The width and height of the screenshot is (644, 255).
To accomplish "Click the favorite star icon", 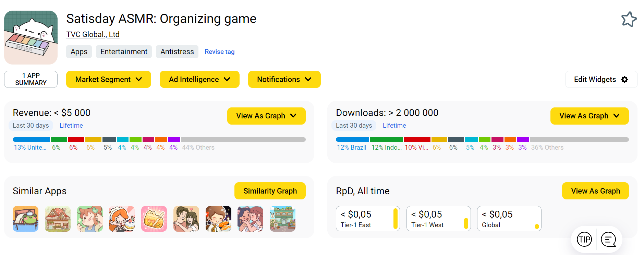I will click(629, 19).
